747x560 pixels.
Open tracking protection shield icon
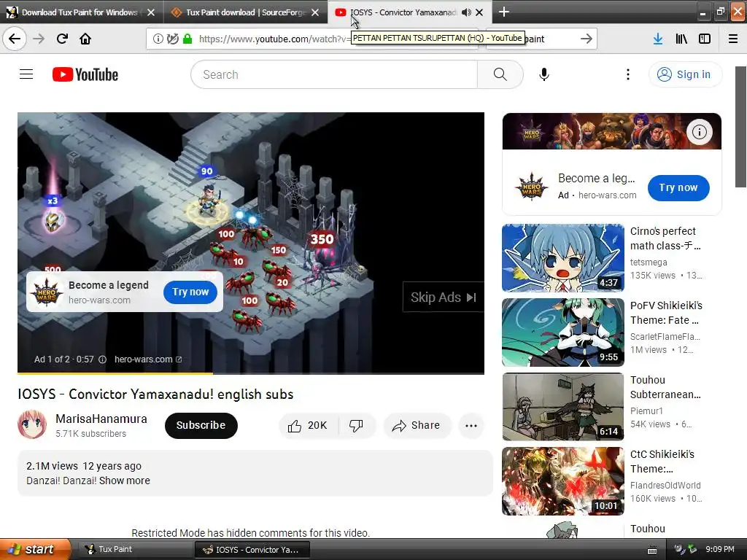click(172, 39)
